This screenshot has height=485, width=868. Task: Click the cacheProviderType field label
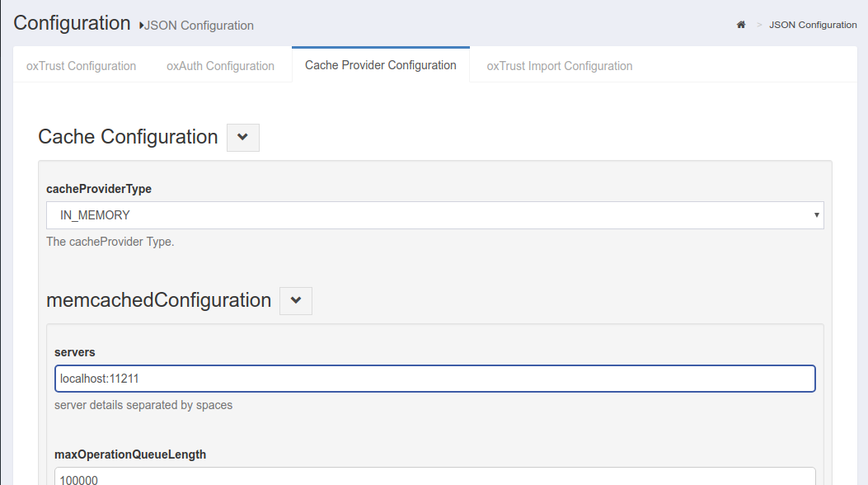99,189
